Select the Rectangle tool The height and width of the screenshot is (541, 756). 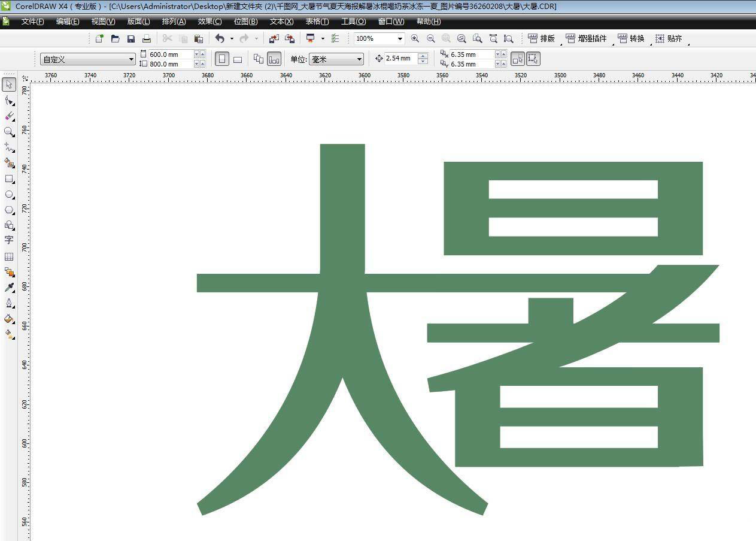coord(8,179)
